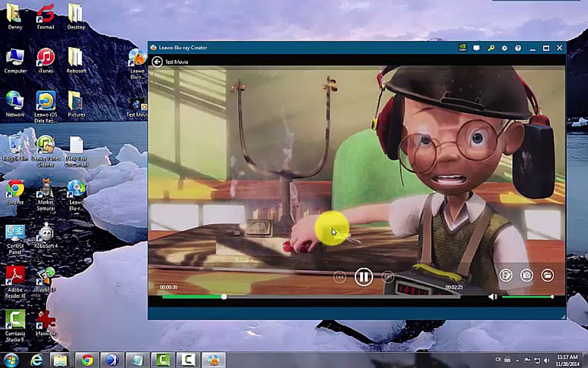Click the elapsed time 00:00:30
The image size is (588, 368).
coord(169,287)
